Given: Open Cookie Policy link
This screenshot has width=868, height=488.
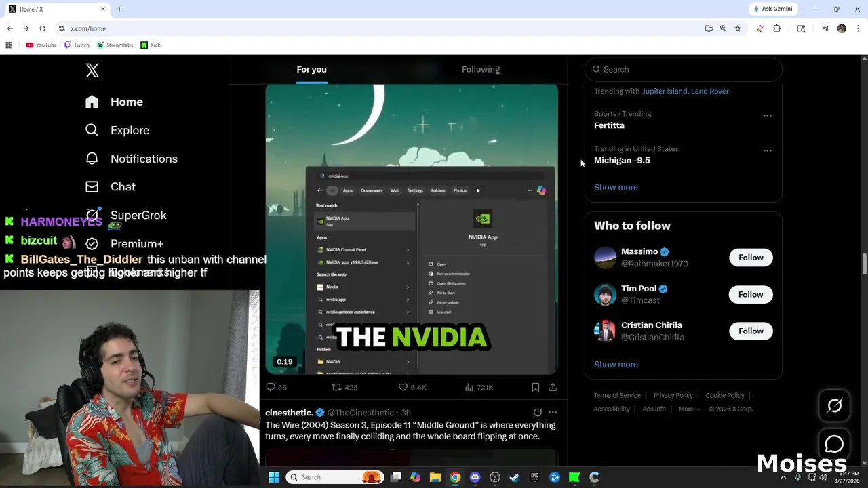Looking at the screenshot, I should point(724,395).
